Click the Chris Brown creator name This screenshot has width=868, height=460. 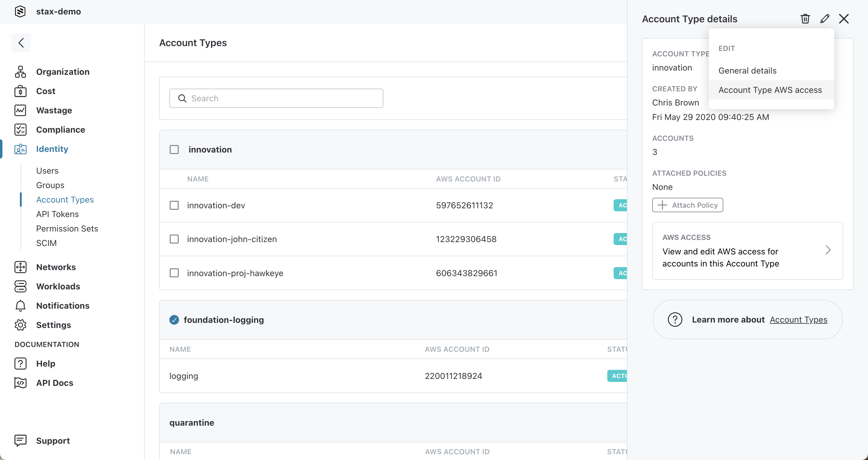click(x=675, y=103)
